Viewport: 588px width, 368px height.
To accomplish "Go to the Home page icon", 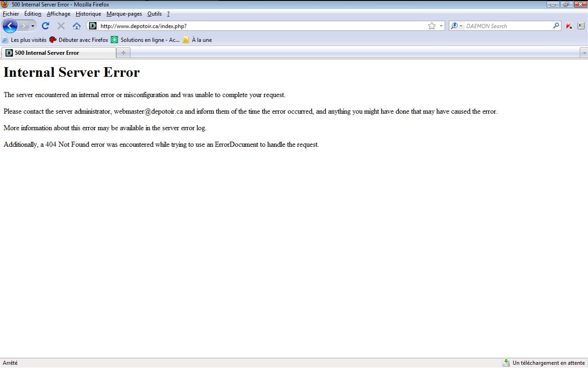I will pyautogui.click(x=77, y=26).
